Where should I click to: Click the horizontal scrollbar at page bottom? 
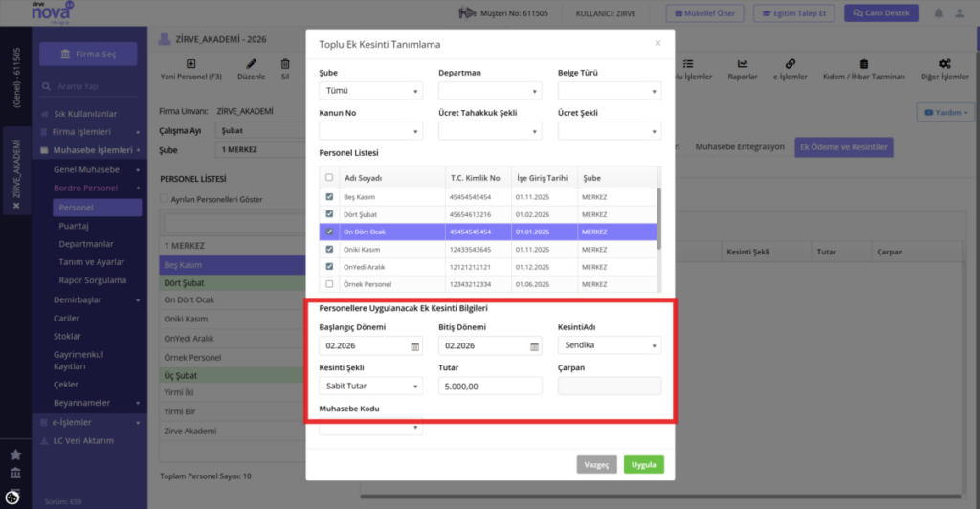(x=660, y=497)
